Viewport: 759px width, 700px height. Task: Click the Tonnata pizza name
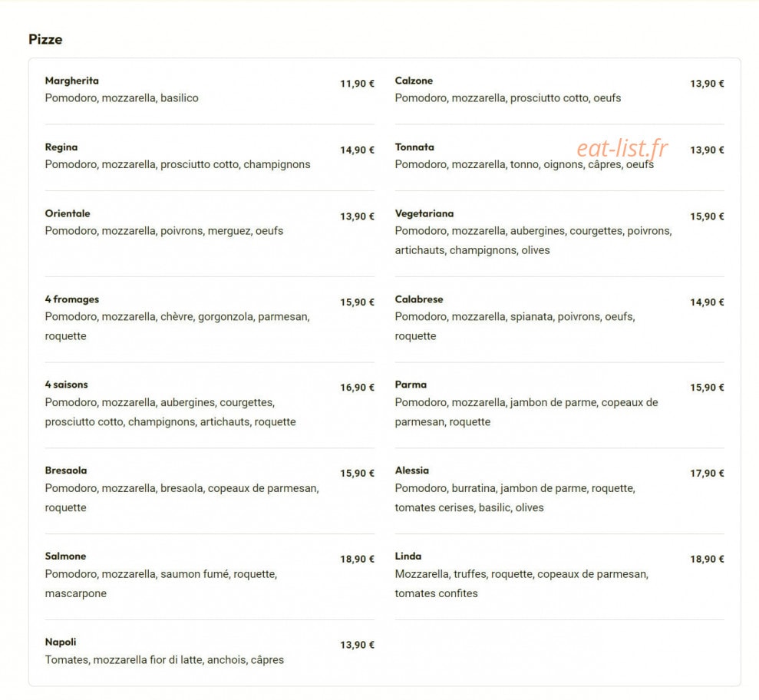coord(414,147)
